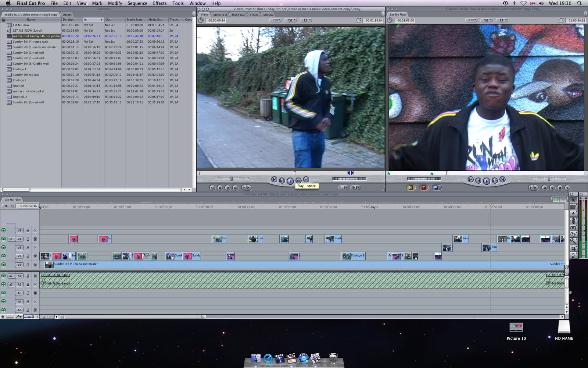
Task: Switch to the Effects tab in Browser
Action: (x=67, y=15)
